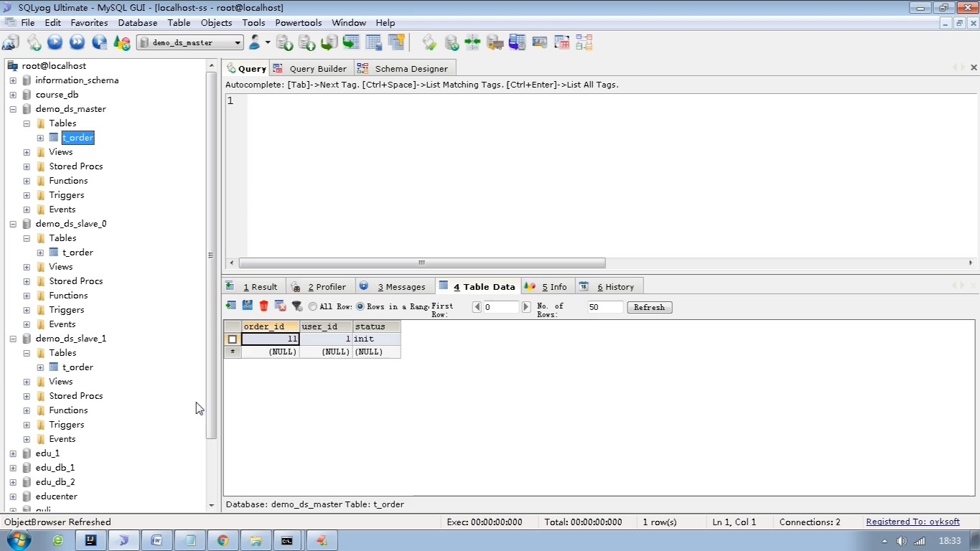Open a new query editor via toolbar icon
The width and height of the screenshot is (980, 551).
[33, 42]
